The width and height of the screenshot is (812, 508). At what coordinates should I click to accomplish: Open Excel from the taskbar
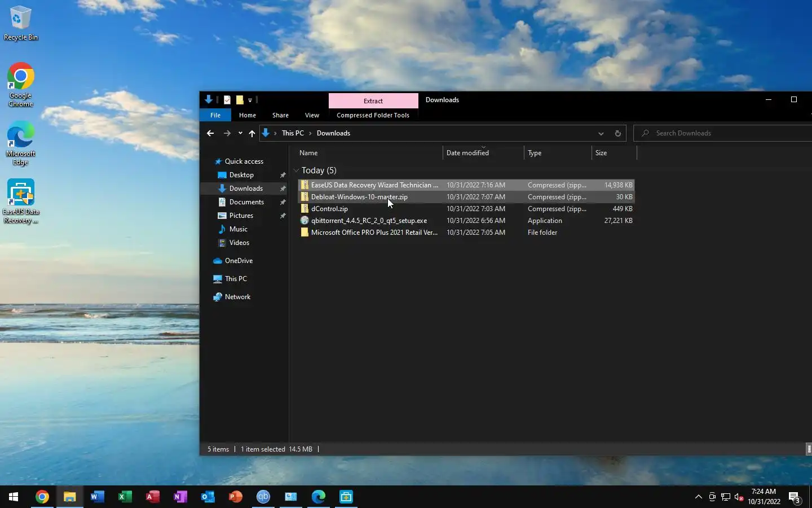(x=125, y=497)
